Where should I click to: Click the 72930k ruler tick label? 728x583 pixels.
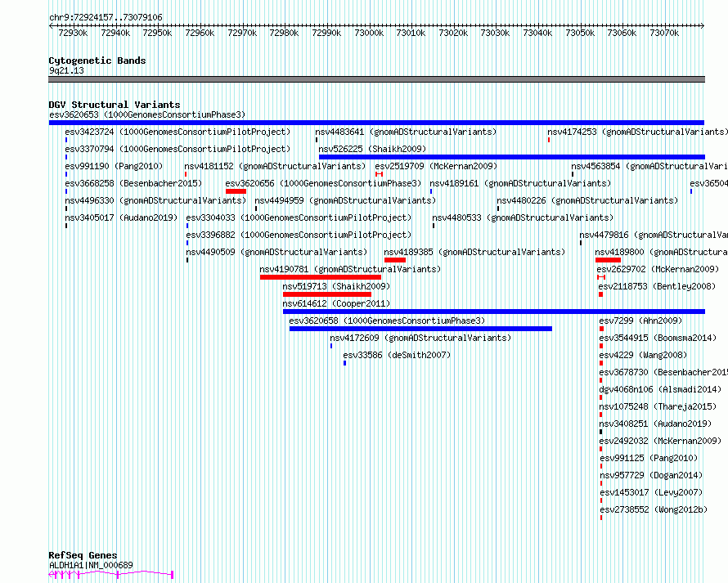point(73,33)
